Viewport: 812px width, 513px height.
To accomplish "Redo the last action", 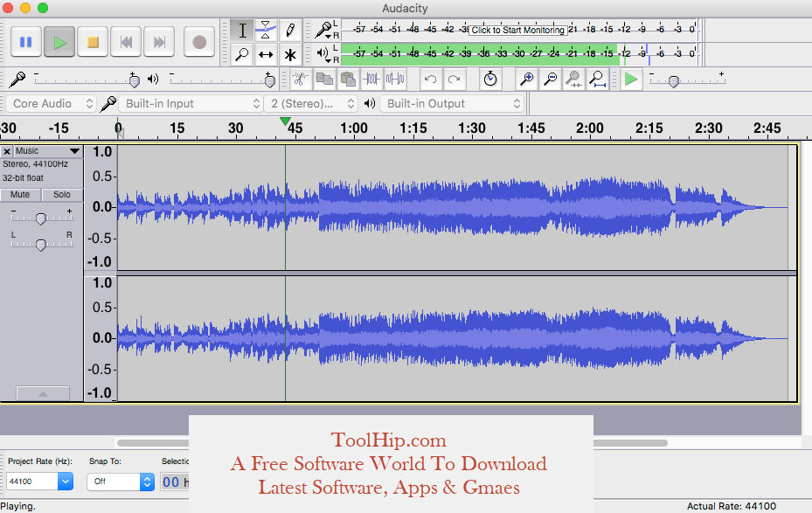I will [x=455, y=80].
